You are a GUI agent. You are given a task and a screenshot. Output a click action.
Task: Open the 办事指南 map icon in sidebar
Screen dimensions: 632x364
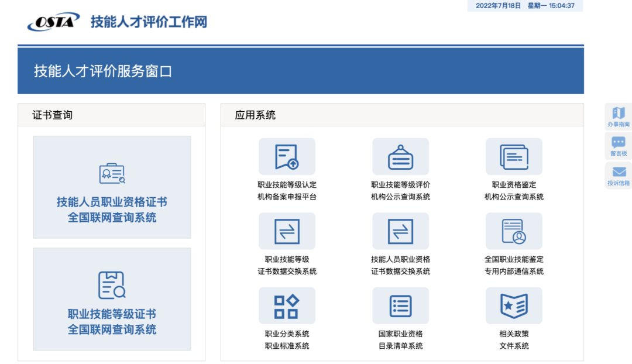click(x=619, y=112)
